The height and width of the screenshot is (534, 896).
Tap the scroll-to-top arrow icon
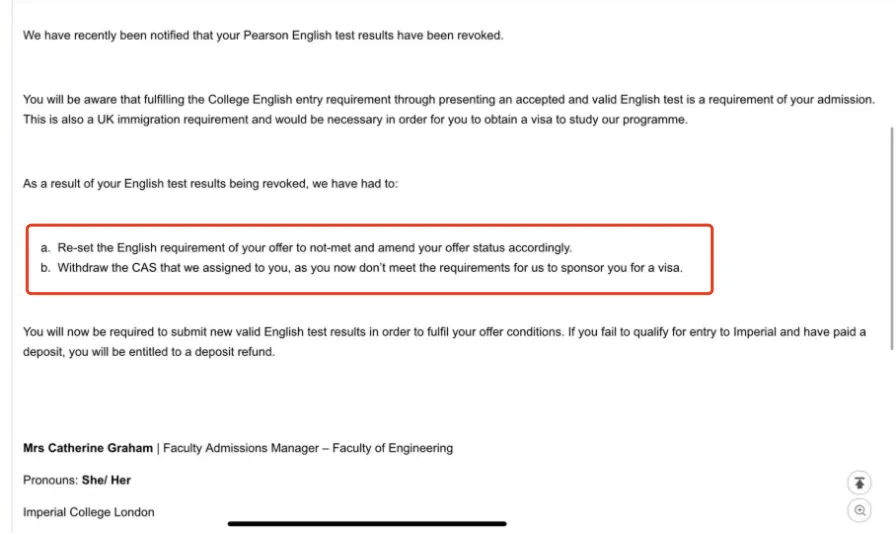point(859,483)
